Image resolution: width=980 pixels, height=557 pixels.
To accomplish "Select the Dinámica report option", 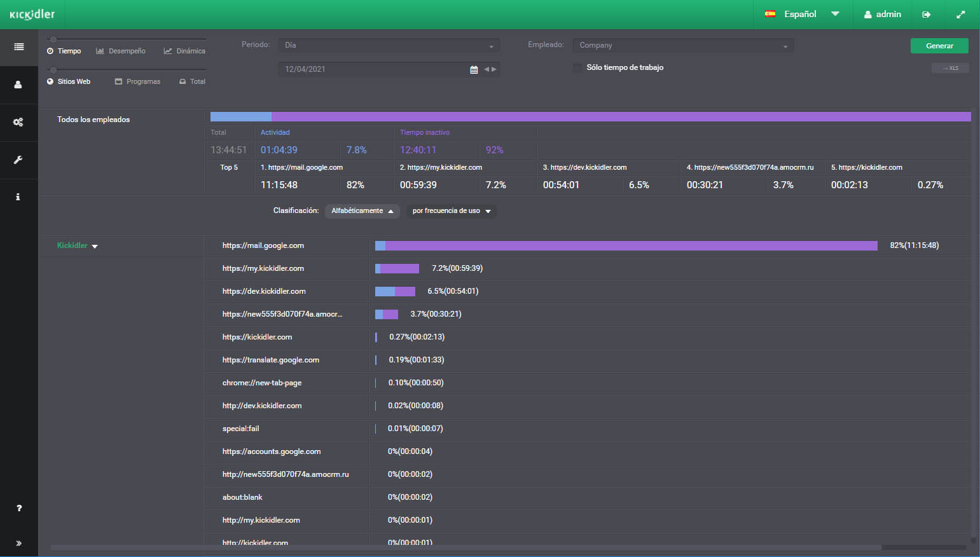I will pyautogui.click(x=184, y=51).
